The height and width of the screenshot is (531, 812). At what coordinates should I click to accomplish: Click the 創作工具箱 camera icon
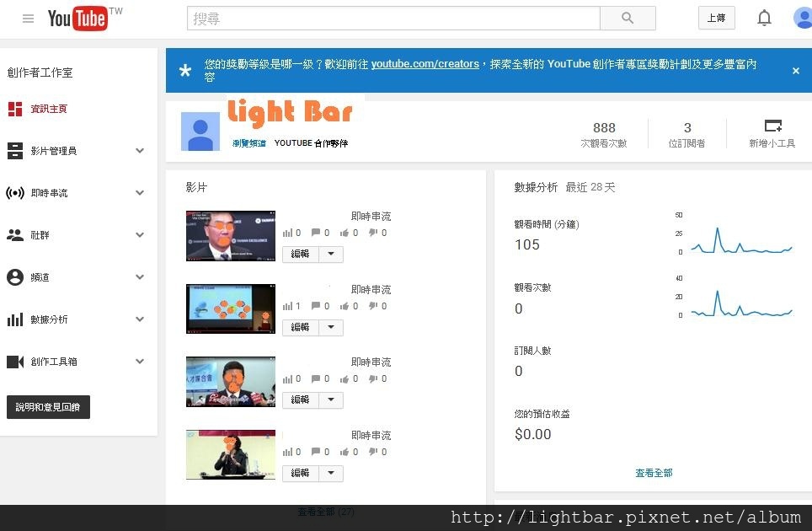pos(15,362)
